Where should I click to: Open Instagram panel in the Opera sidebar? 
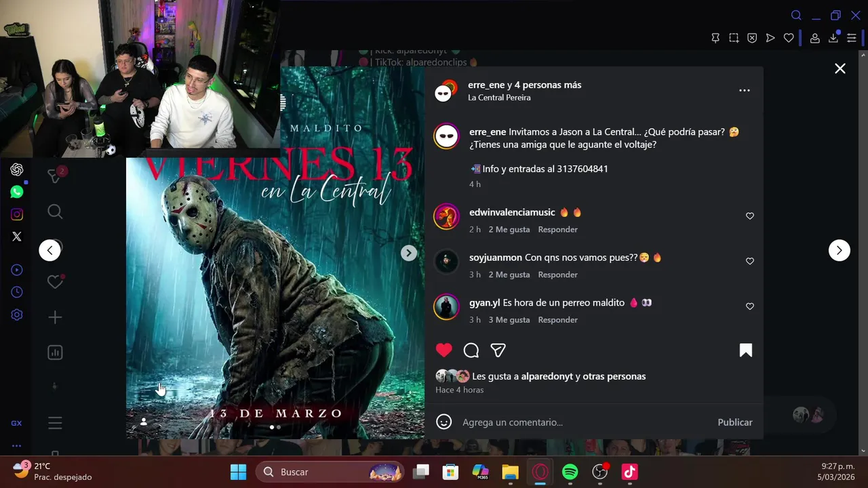pos(17,214)
